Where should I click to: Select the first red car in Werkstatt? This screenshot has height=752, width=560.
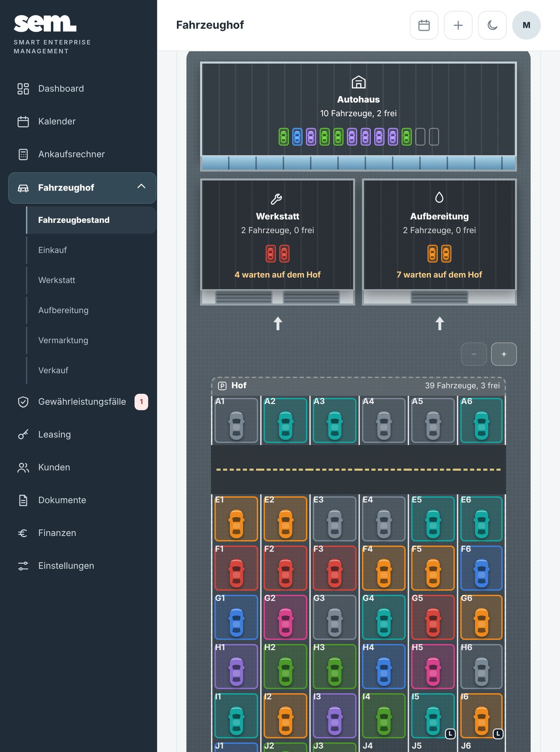pyautogui.click(x=271, y=254)
